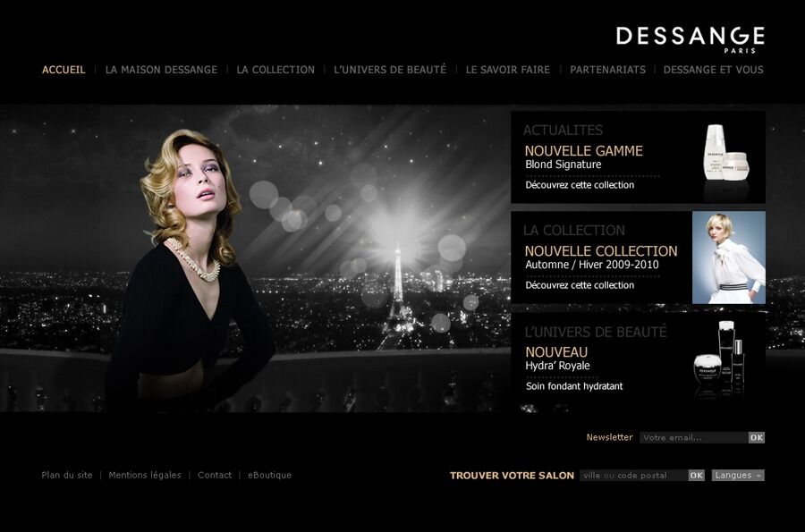Open the eBoutique footer link
The image size is (805, 532).
click(269, 475)
